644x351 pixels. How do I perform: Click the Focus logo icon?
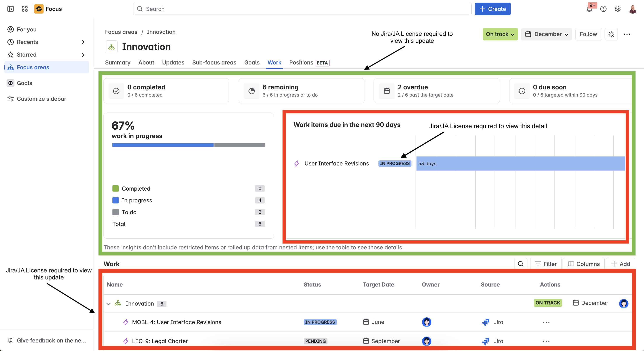tap(39, 9)
